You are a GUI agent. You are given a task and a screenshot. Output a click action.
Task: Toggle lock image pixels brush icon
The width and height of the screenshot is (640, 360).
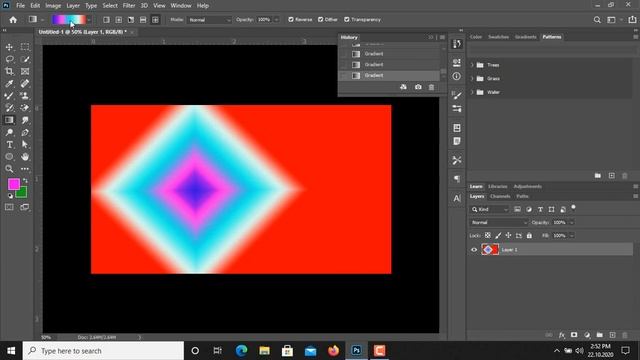point(498,236)
